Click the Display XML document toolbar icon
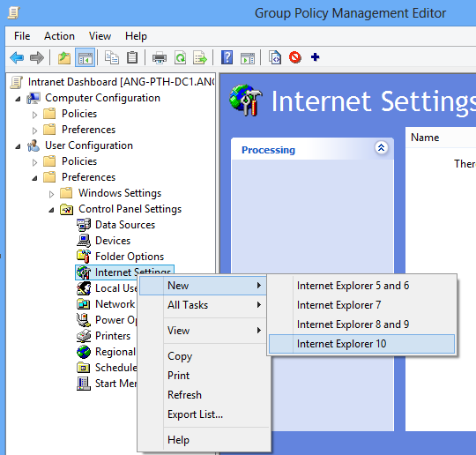This screenshot has width=476, height=455. click(275, 57)
